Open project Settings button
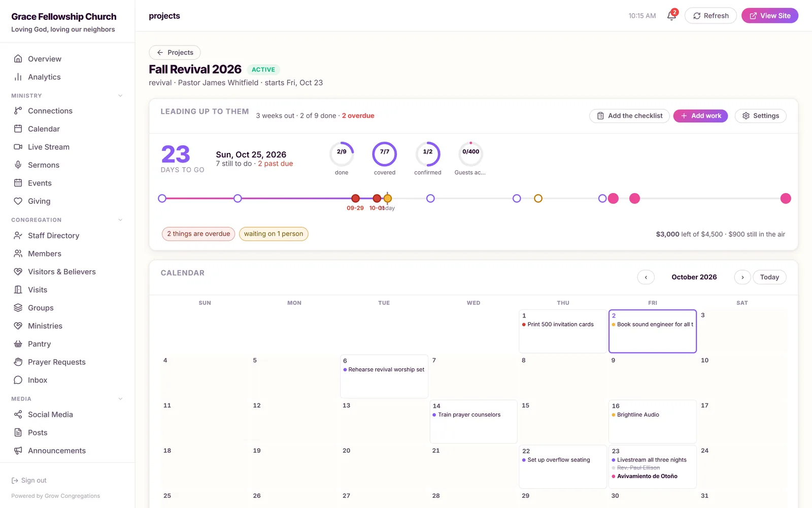 click(x=760, y=116)
